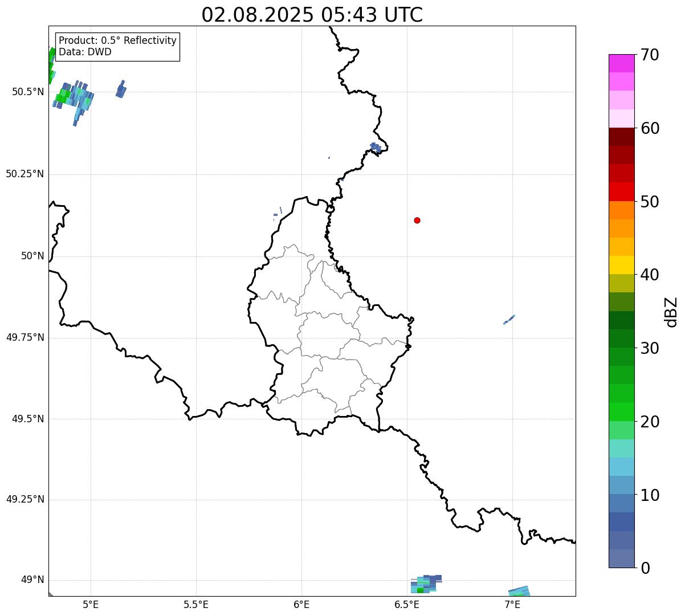
Task: Click the dBZ colorbar axis label
Action: click(671, 312)
